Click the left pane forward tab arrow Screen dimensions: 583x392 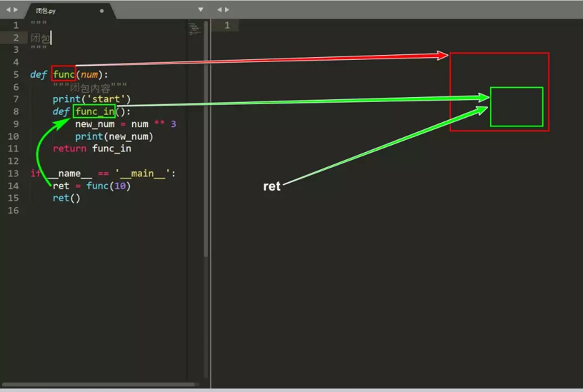point(16,10)
